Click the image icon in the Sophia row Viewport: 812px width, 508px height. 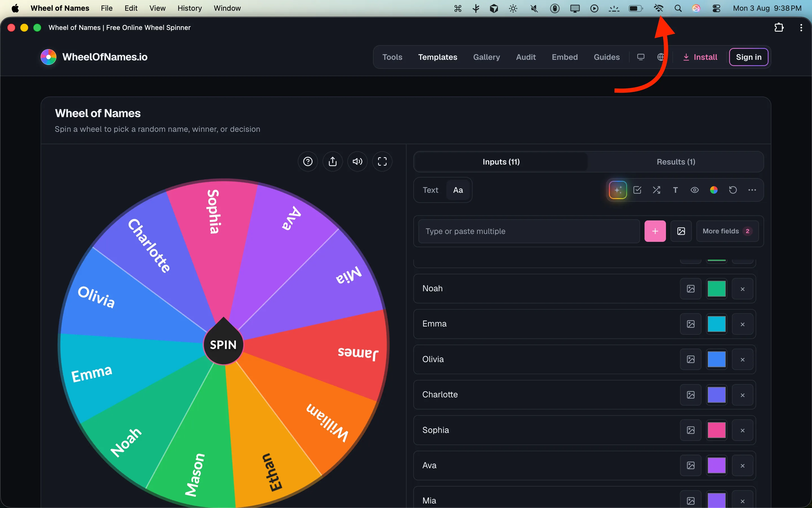[690, 430]
